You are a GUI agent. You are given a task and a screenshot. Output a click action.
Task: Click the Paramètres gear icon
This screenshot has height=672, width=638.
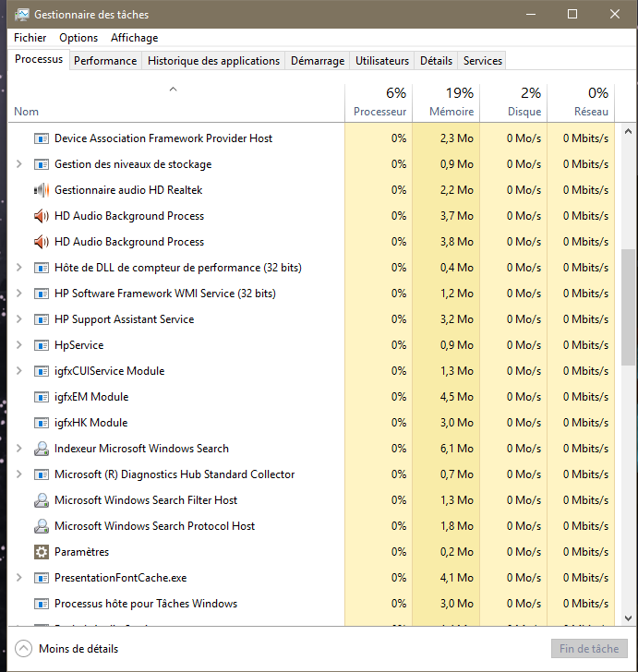tap(42, 552)
